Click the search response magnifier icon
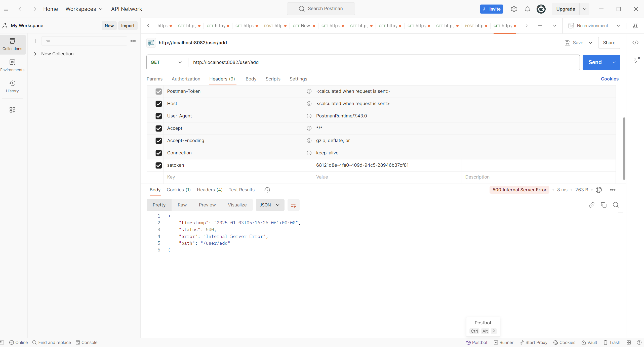This screenshot has height=347, width=644. [x=616, y=205]
